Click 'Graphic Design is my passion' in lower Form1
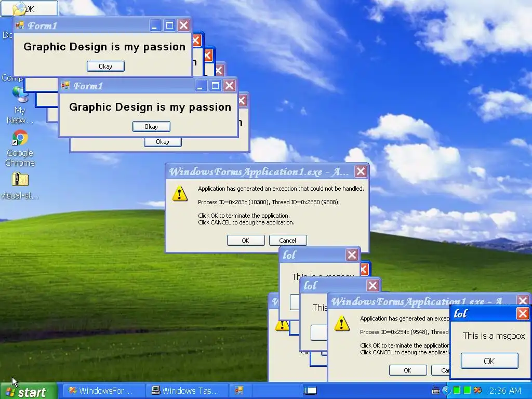 coord(150,107)
